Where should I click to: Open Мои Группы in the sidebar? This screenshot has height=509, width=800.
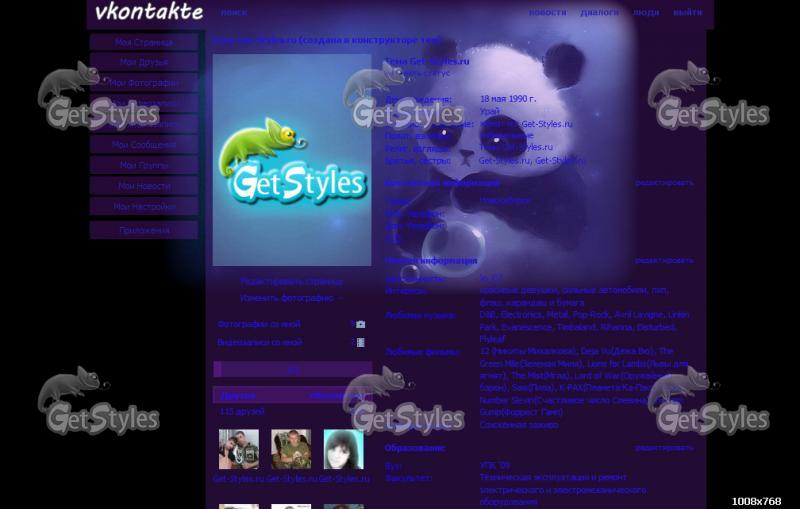coord(144,165)
